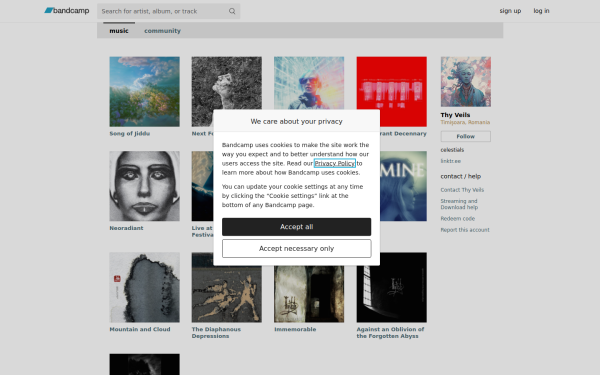
Task: Open the sign up link
Action: click(x=510, y=11)
